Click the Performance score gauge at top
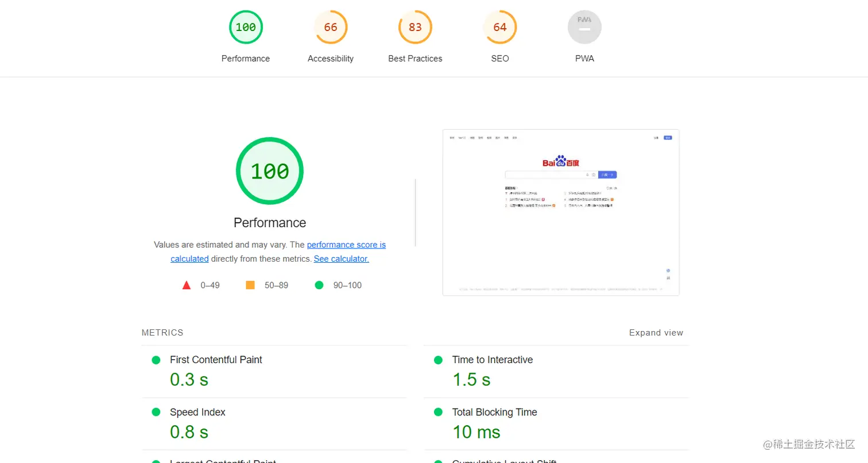The height and width of the screenshot is (463, 868). 246,27
